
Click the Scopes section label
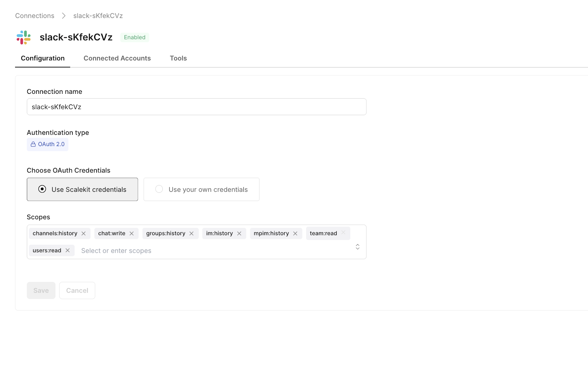coord(38,217)
